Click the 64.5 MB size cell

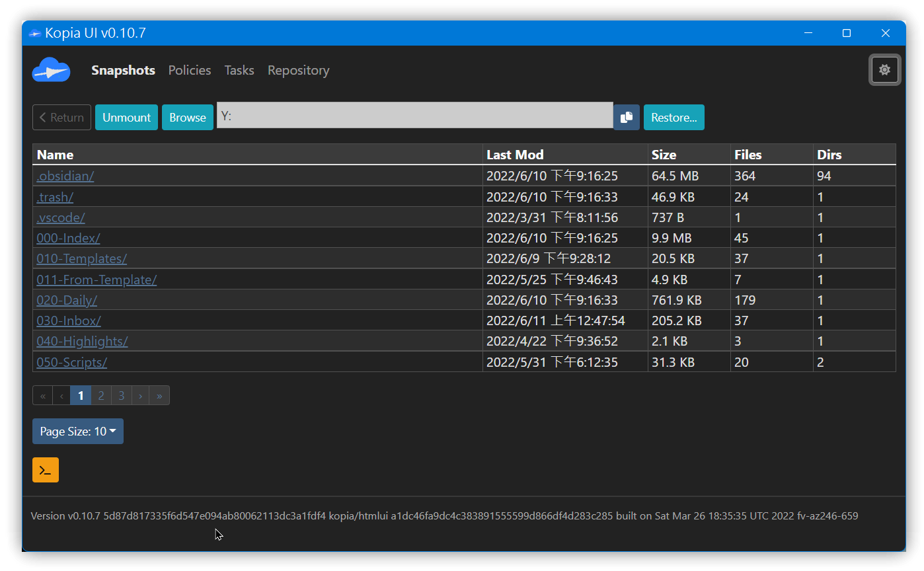point(689,176)
